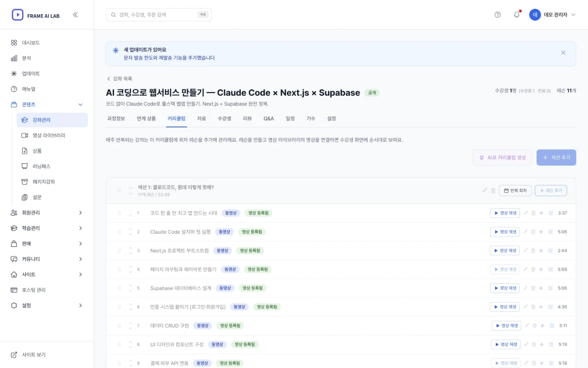Open the notifications bell

tap(517, 15)
